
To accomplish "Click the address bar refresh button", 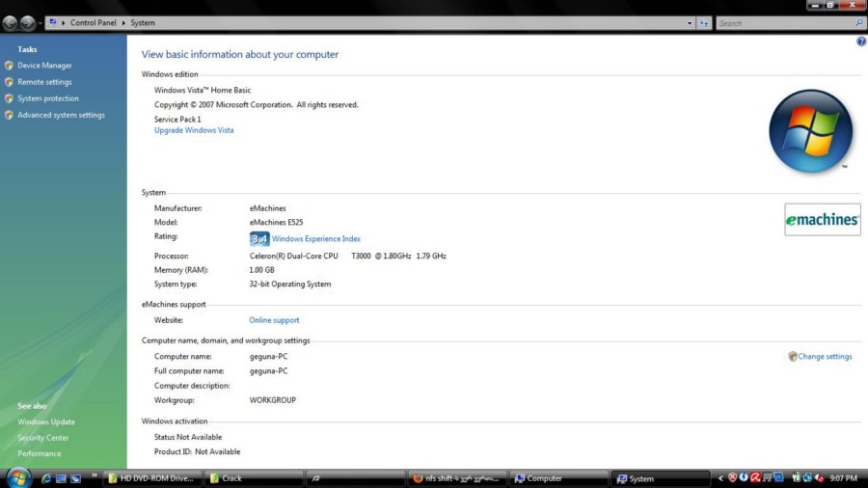I will click(x=704, y=23).
